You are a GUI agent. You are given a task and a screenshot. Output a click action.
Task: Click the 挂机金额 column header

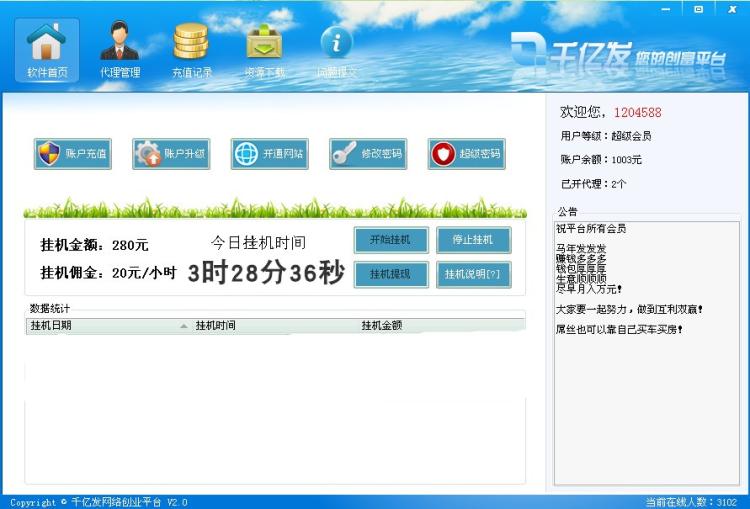coord(440,325)
